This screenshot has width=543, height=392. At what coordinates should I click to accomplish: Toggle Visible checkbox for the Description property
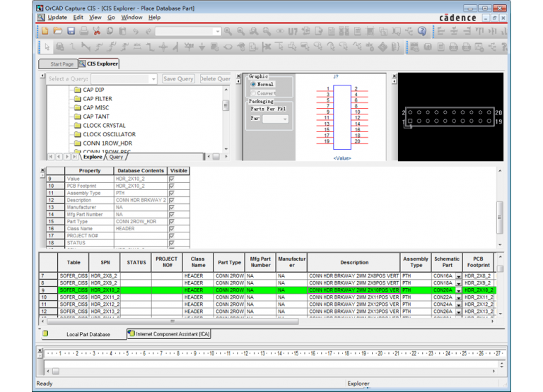171,201
